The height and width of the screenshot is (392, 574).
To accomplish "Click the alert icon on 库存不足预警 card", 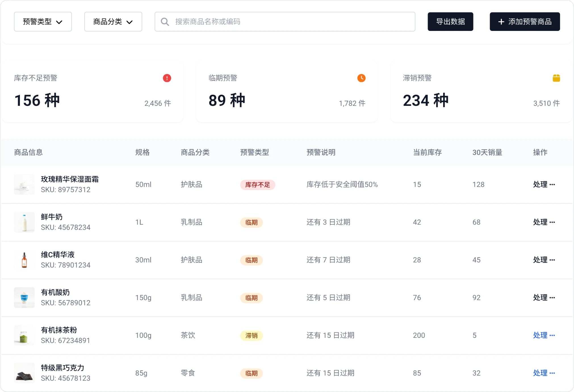I will click(x=167, y=78).
